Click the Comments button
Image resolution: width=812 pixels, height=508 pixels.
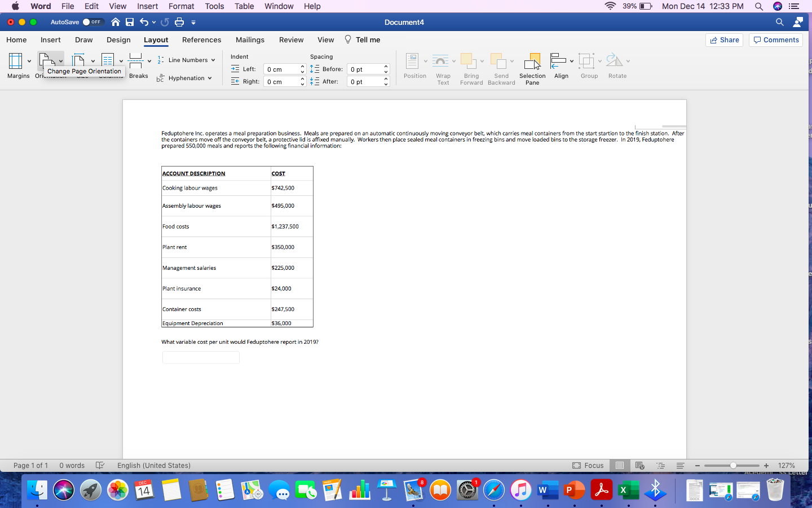(x=776, y=40)
